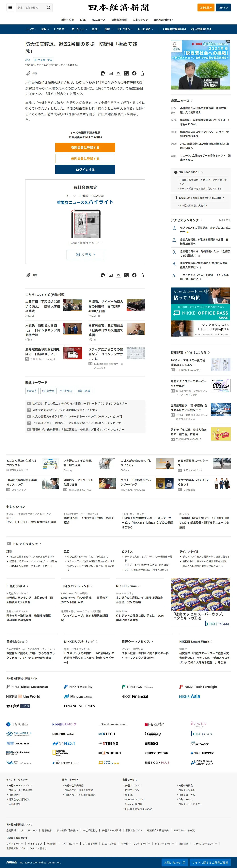This screenshot has width=237, height=868.
Task: Expand the ビジネス navigation dropdown
Action: coord(60,29)
